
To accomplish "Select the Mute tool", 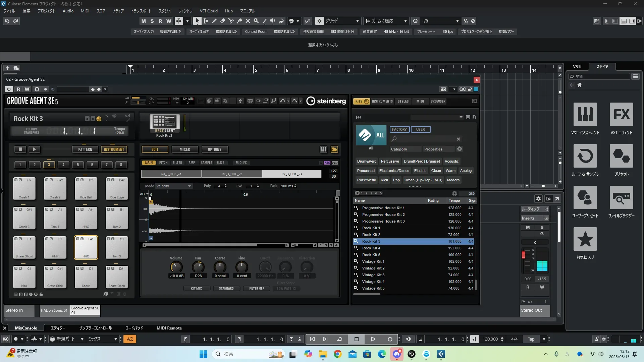I will (x=248, y=21).
